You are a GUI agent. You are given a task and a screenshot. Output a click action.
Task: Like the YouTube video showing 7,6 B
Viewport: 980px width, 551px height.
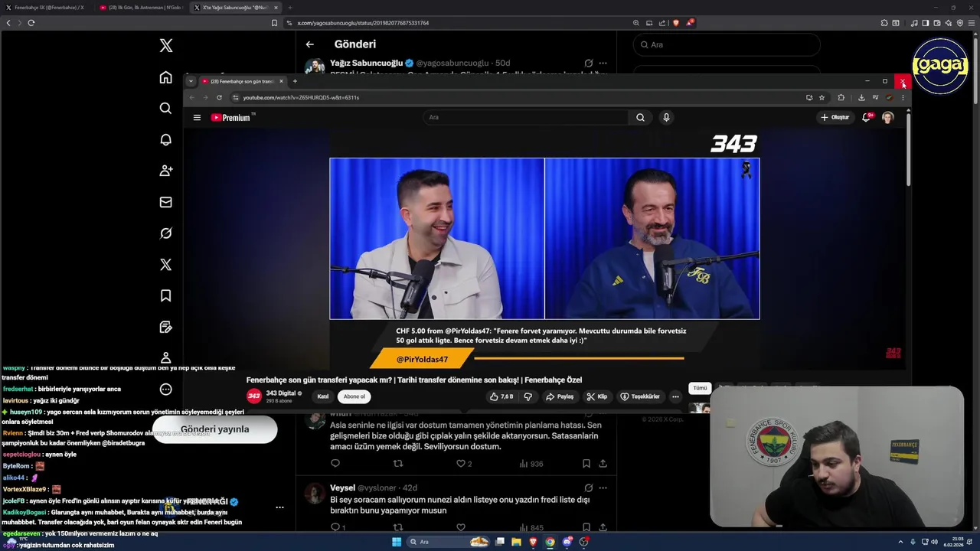(501, 396)
